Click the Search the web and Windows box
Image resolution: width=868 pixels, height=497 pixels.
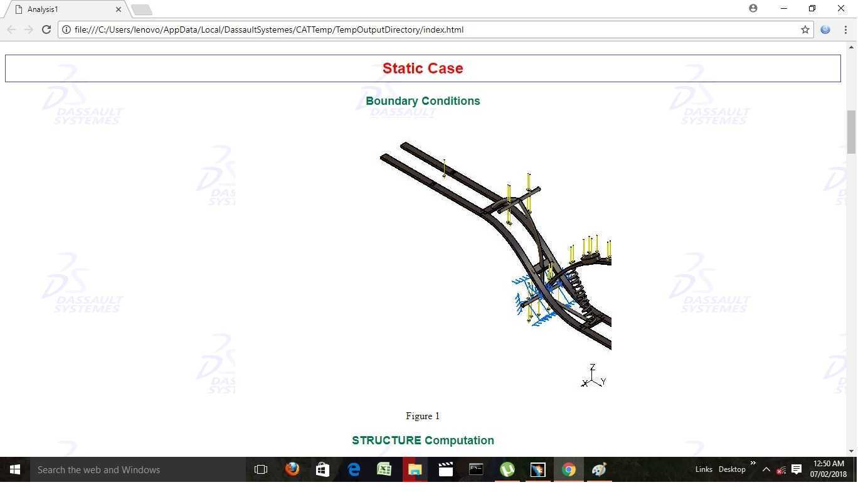pos(138,469)
